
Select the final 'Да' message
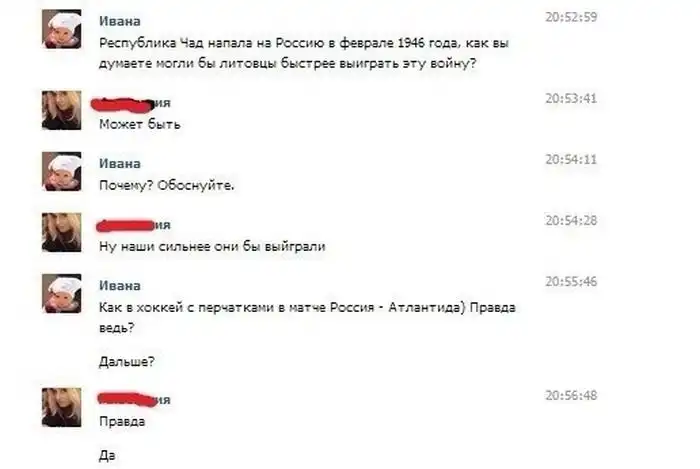point(107,456)
